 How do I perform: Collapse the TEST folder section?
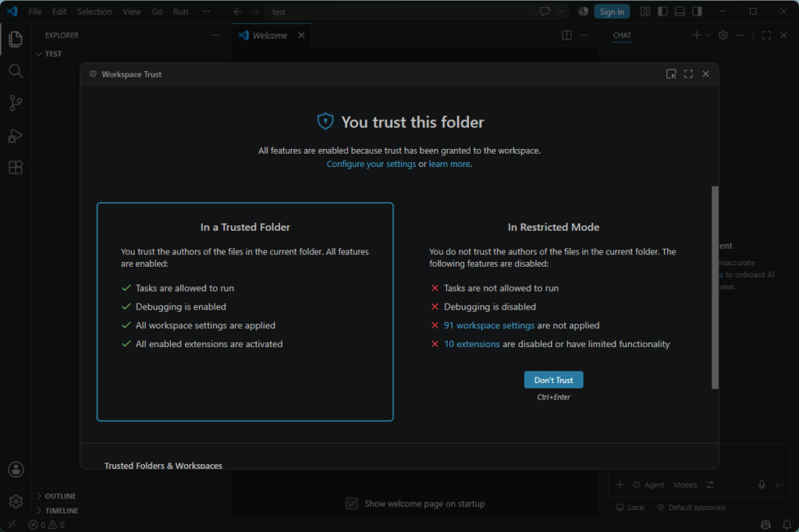tap(131, 54)
